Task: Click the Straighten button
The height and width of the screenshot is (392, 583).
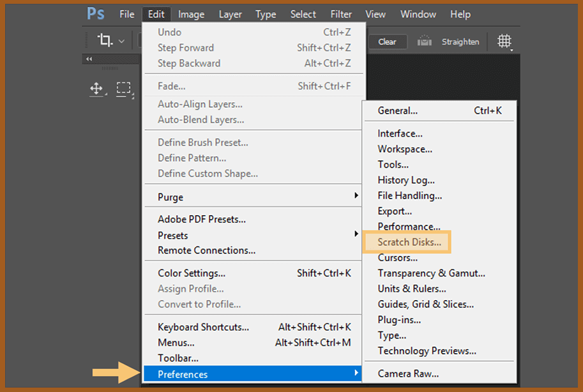Action: [x=460, y=41]
